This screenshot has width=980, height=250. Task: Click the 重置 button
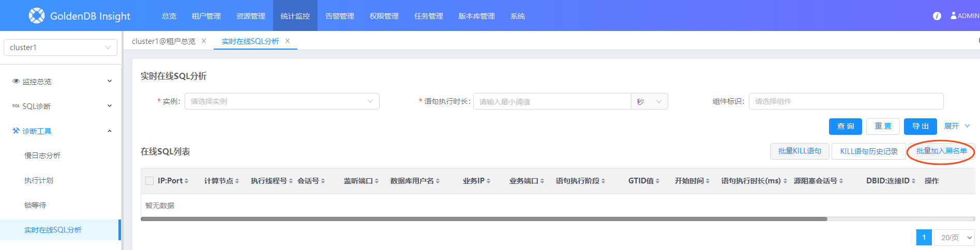883,126
